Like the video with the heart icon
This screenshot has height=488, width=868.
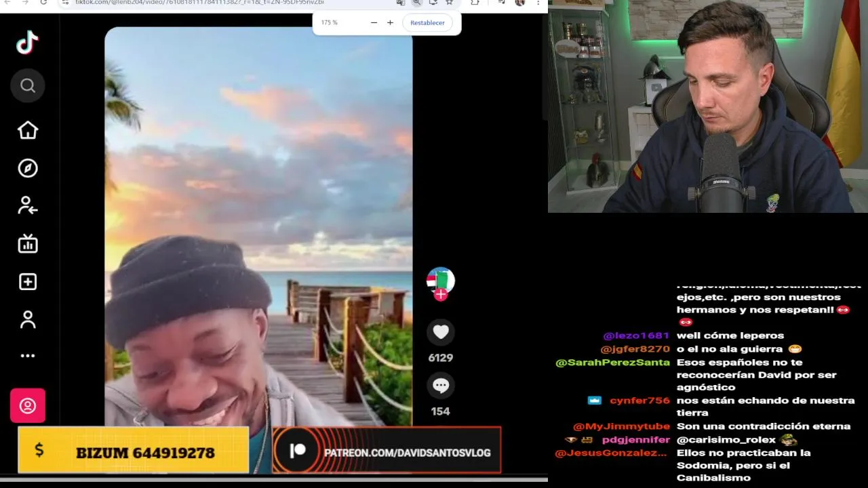(x=441, y=332)
